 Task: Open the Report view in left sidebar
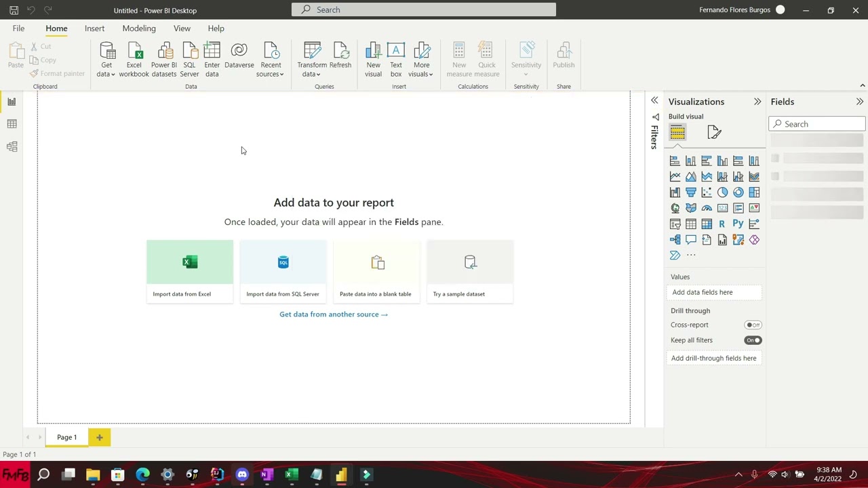click(x=12, y=102)
